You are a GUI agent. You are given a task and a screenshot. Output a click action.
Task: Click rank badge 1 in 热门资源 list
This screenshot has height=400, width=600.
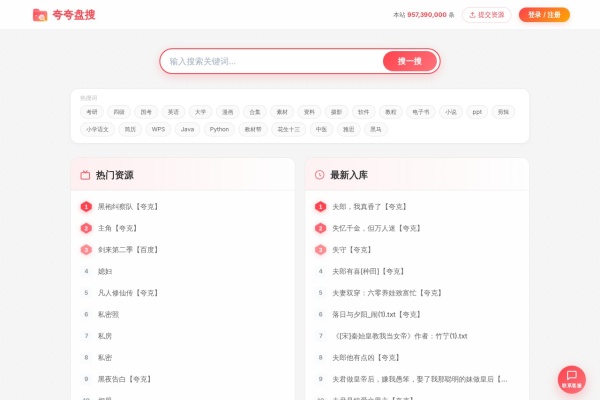pyautogui.click(x=86, y=207)
